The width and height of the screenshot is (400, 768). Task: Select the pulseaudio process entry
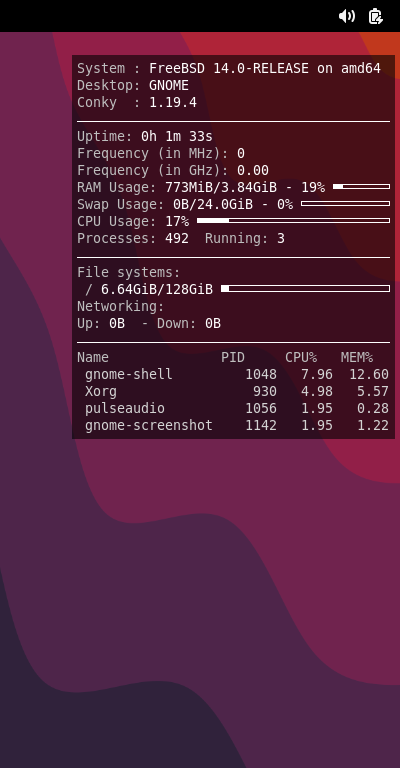(x=233, y=408)
